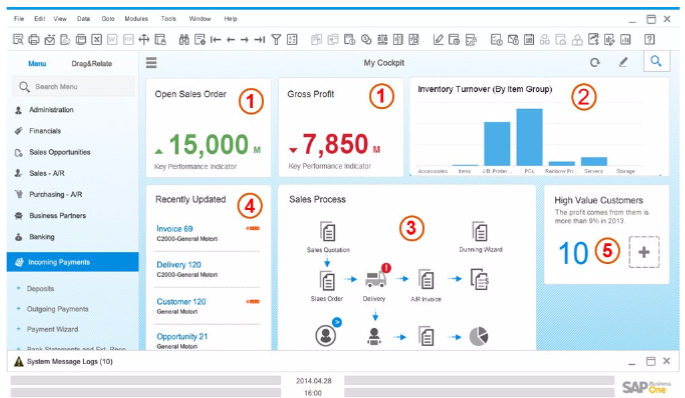Click the Slaes Order process icon
Viewport: 685px width, 398px height.
[328, 280]
